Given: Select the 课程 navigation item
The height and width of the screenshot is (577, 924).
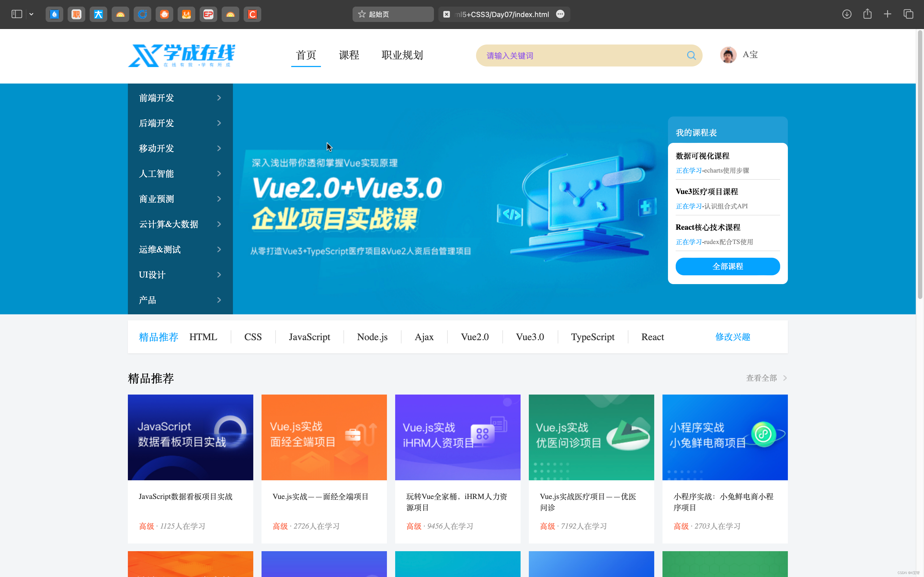Looking at the screenshot, I should pyautogui.click(x=349, y=55).
